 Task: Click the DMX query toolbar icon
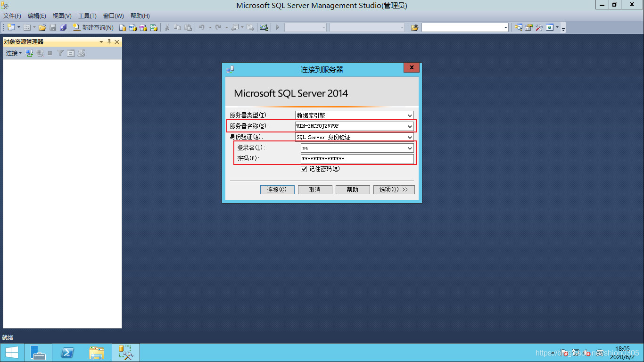click(143, 27)
